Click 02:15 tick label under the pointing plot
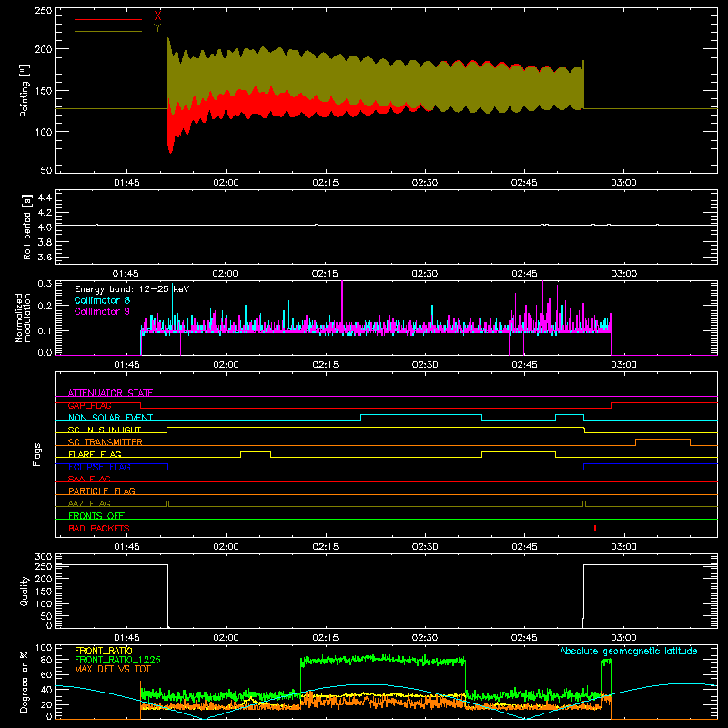728x728 pixels. 326,183
